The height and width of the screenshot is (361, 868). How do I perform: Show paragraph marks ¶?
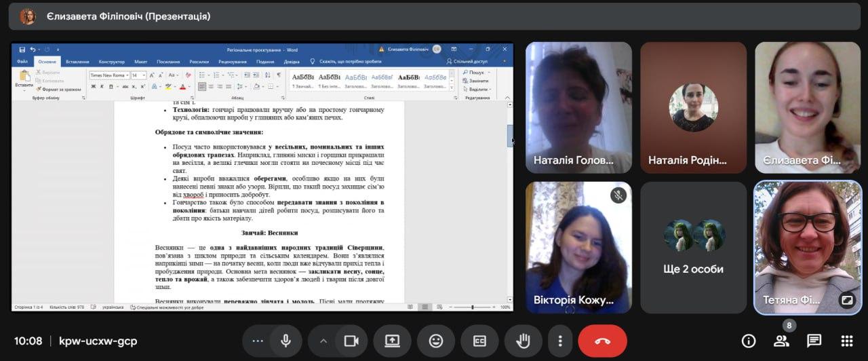click(279, 75)
